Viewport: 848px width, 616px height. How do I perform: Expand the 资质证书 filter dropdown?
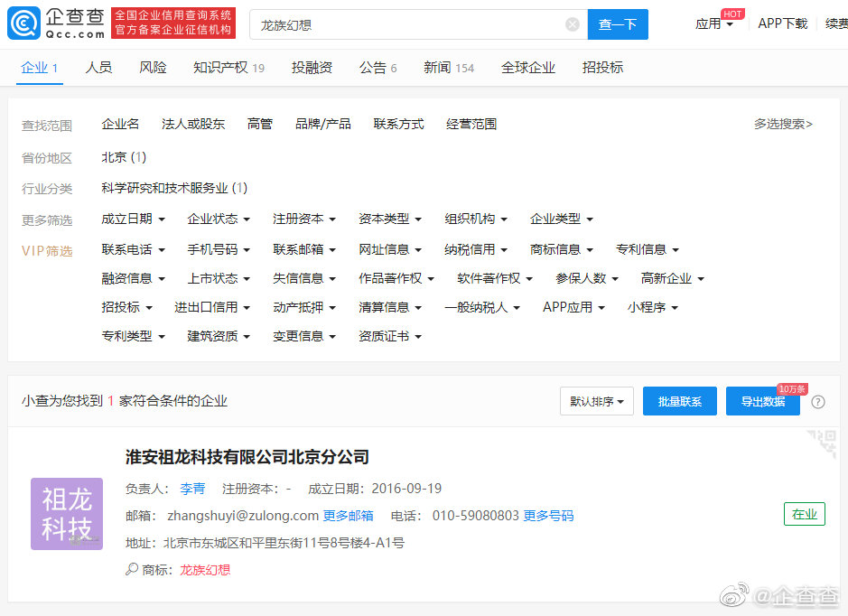(390, 336)
